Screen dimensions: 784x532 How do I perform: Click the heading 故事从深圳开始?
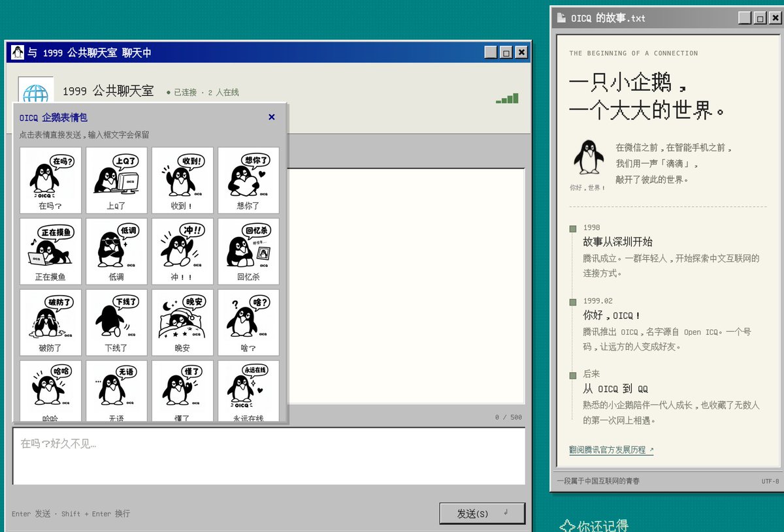coord(618,242)
